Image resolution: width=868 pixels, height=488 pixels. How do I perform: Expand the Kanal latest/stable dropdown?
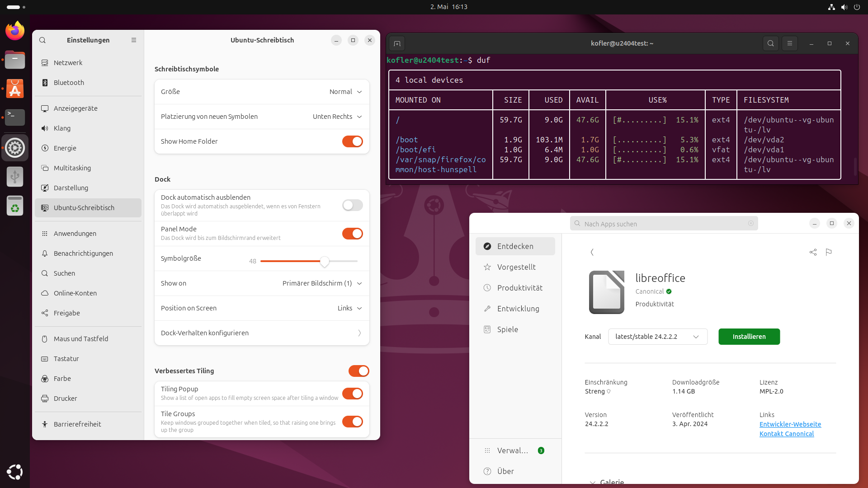coord(657,337)
